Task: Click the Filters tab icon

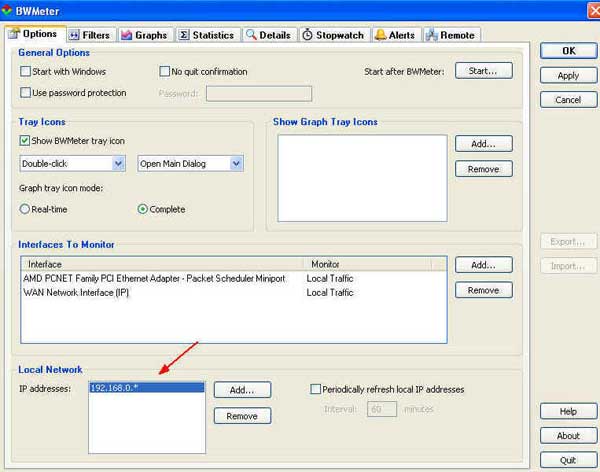Action: 74,35
